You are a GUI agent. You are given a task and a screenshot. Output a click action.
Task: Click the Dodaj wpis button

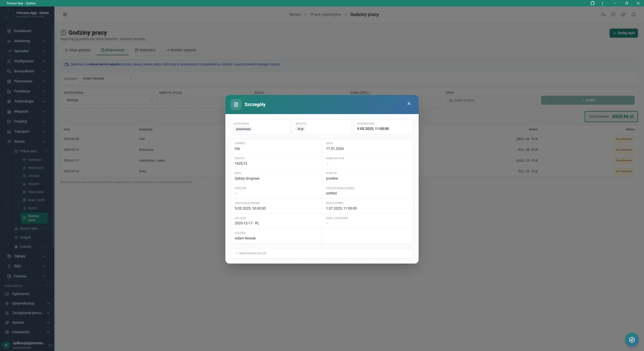[x=623, y=33]
